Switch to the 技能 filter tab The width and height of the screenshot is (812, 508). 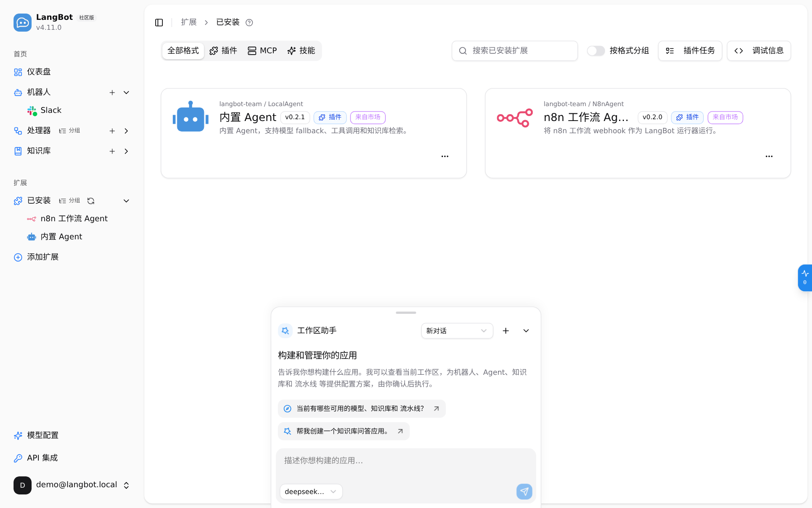tap(301, 51)
